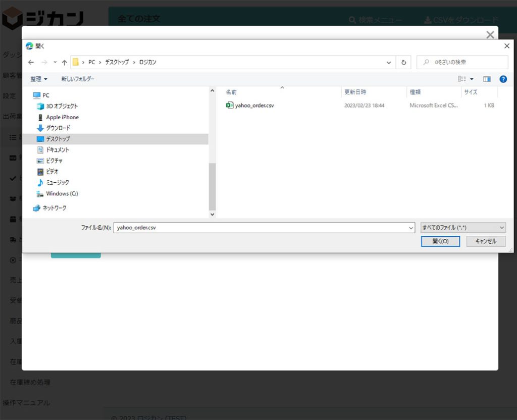The width and height of the screenshot is (517, 420).
Task: Open the view options dropdown
Action: (x=472, y=79)
